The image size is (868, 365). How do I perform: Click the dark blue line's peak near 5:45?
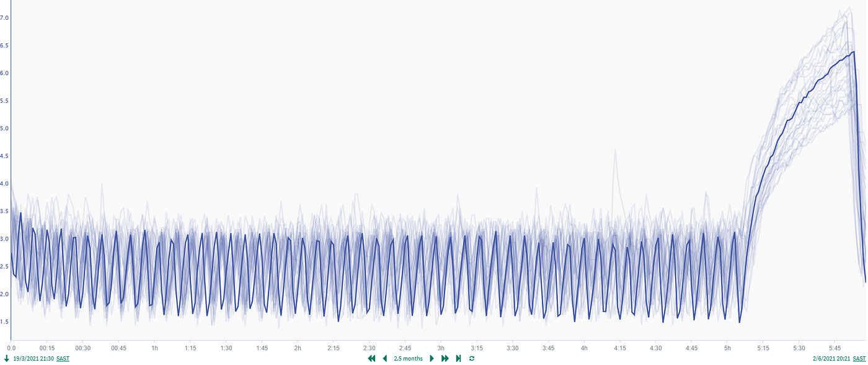pyautogui.click(x=854, y=52)
